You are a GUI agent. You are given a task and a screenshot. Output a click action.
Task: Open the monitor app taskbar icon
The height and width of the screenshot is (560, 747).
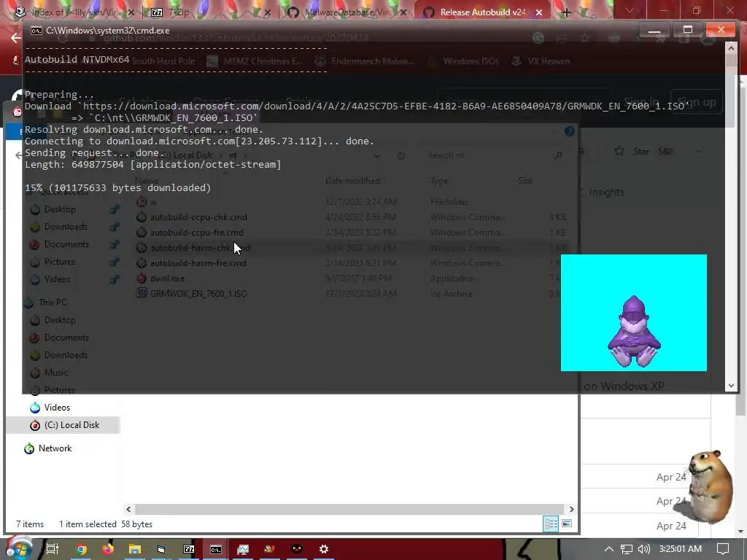[x=243, y=549]
